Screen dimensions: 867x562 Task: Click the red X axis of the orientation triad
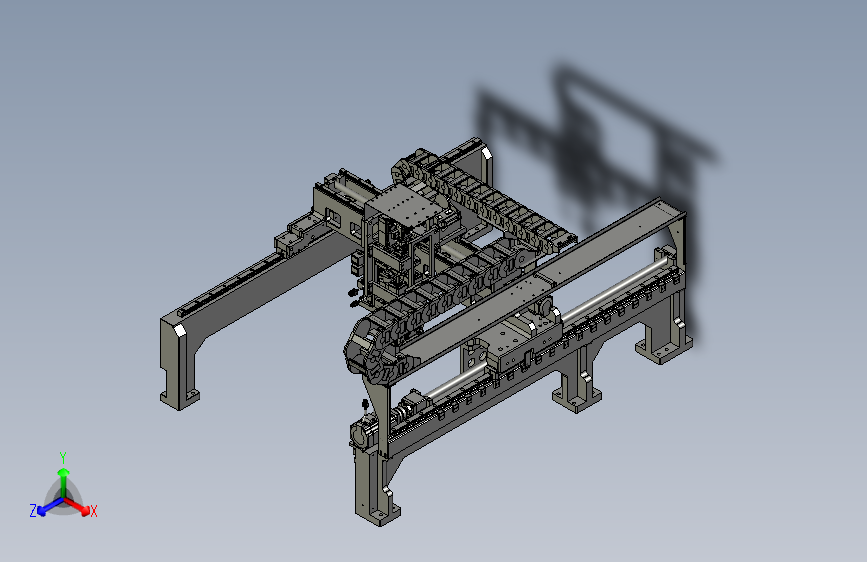coord(79,506)
